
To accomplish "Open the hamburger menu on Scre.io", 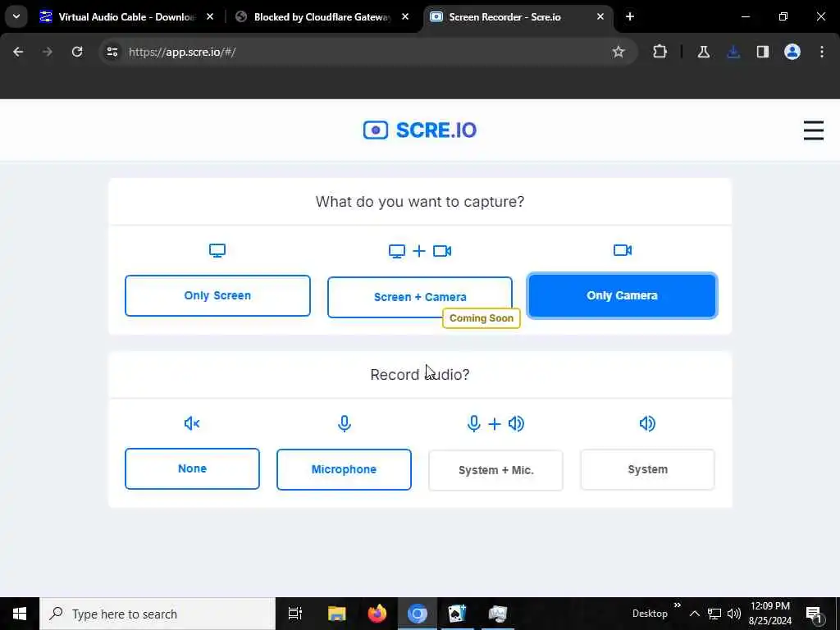I will pyautogui.click(x=813, y=130).
